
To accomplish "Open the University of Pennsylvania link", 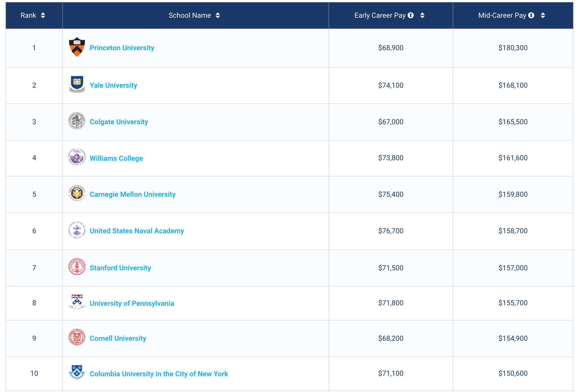I will tap(132, 304).
